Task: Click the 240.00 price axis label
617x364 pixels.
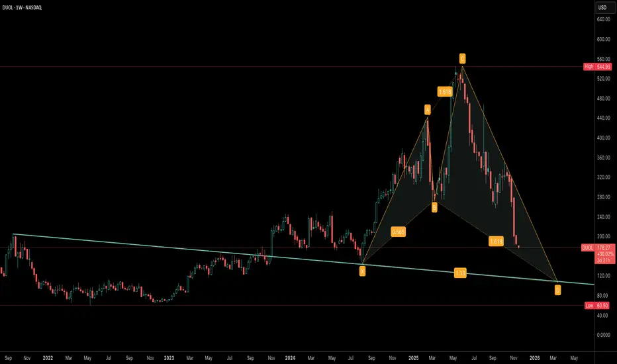Action: point(603,217)
